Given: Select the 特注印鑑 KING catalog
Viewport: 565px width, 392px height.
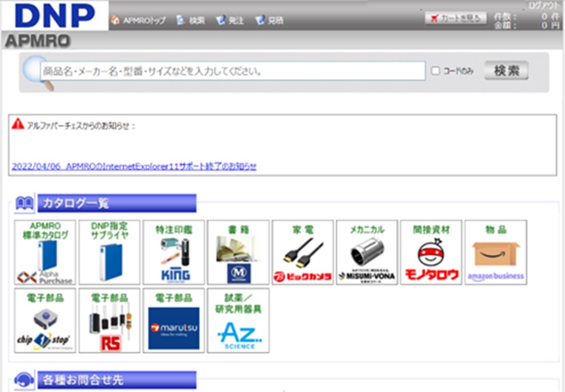Looking at the screenshot, I should tap(174, 252).
